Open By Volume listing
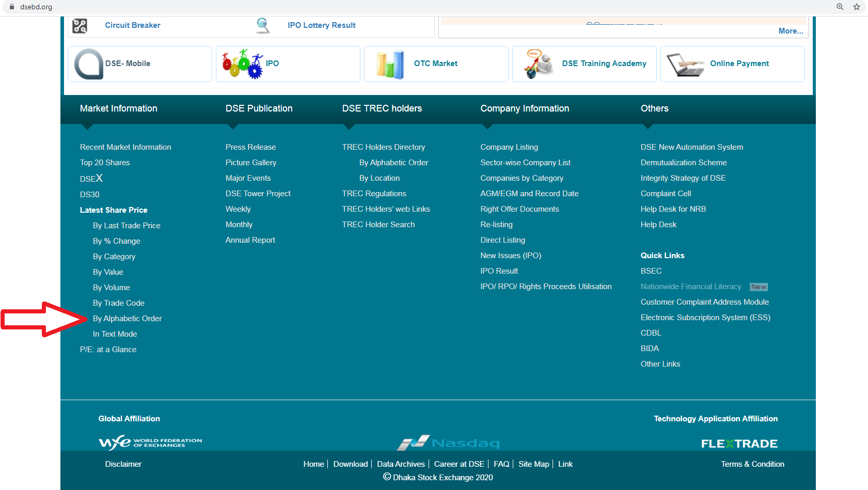Screen dimensions: 868x490 112,288
